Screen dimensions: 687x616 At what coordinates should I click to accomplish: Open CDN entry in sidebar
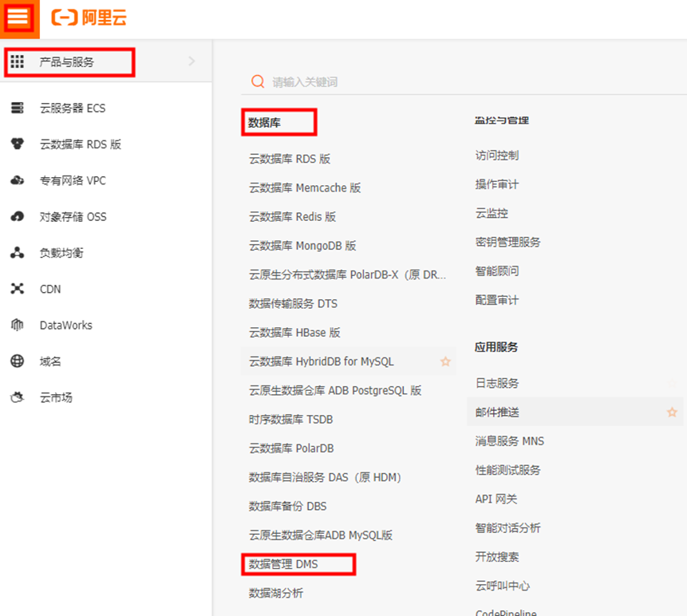pos(50,289)
